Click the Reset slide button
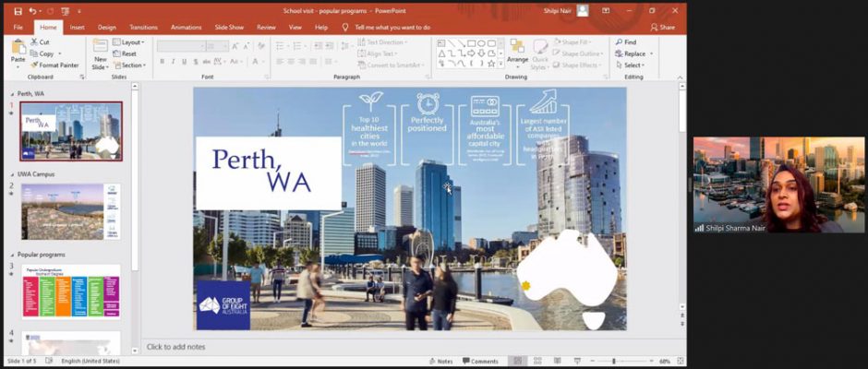This screenshot has height=369, width=868. click(x=125, y=54)
